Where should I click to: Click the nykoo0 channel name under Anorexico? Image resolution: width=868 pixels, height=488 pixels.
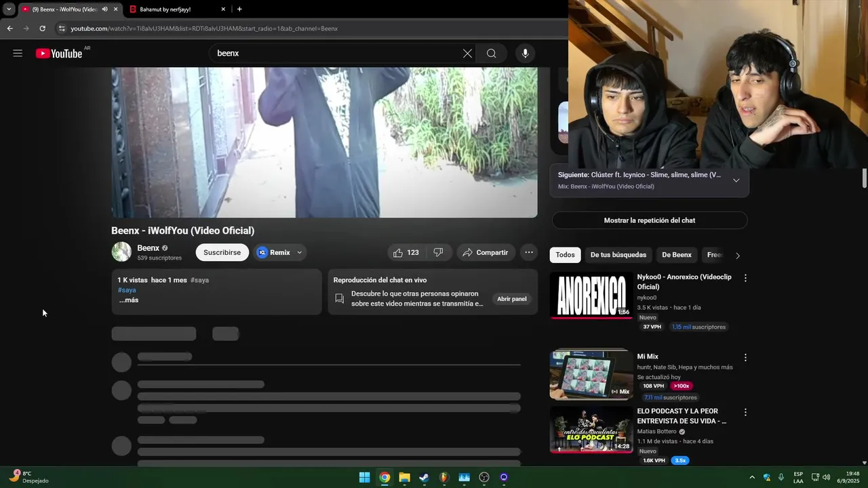pos(647,298)
